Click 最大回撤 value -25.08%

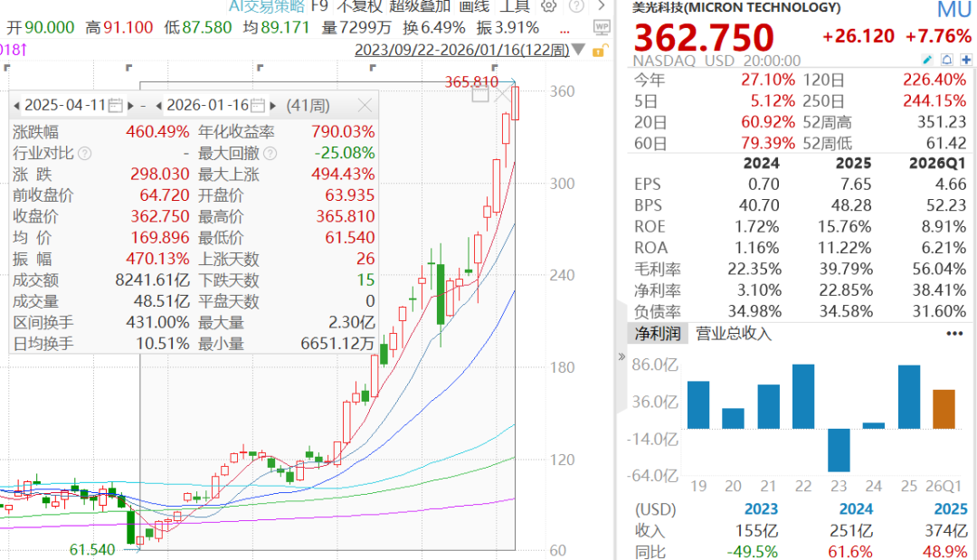pos(345,153)
